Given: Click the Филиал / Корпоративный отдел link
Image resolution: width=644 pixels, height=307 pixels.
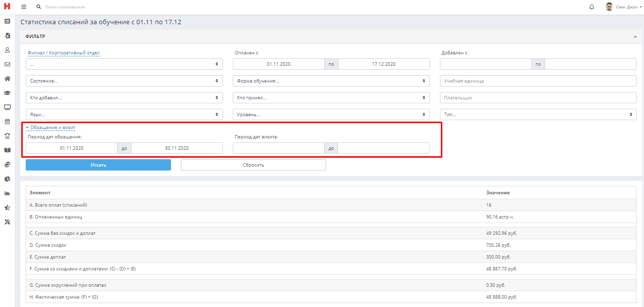Looking at the screenshot, I should [65, 53].
